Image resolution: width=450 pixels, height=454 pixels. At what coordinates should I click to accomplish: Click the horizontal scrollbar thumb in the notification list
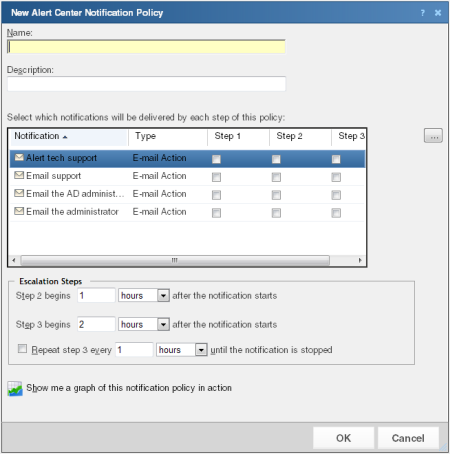click(175, 260)
